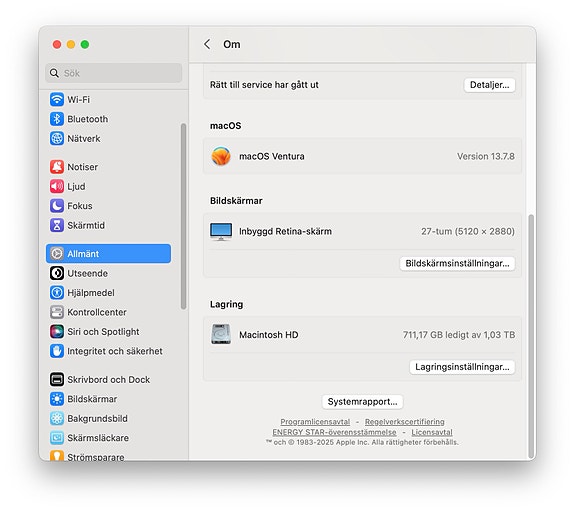Screen dimensions: 575x512
Task: Click into the Sök search field
Action: click(x=114, y=73)
